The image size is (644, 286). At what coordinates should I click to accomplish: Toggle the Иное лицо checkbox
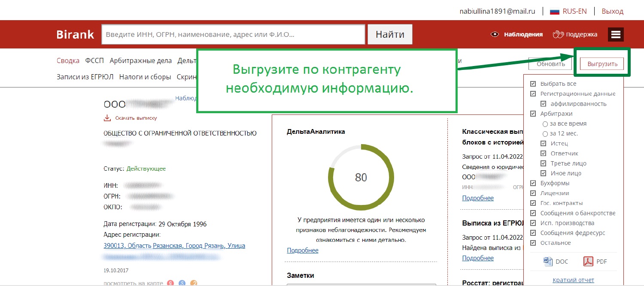click(x=544, y=173)
